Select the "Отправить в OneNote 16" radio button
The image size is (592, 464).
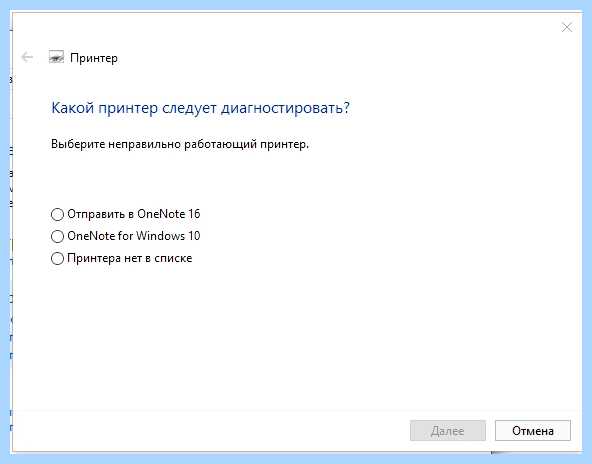pos(57,214)
